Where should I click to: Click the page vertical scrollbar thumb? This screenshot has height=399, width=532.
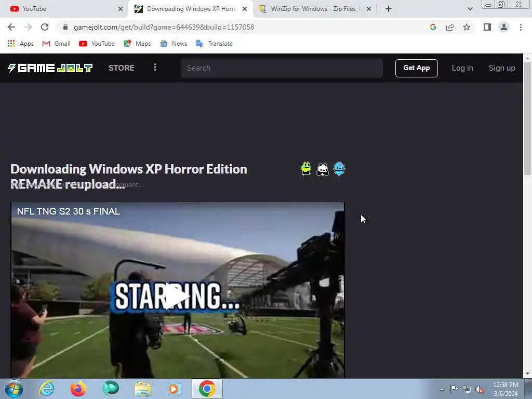click(527, 119)
